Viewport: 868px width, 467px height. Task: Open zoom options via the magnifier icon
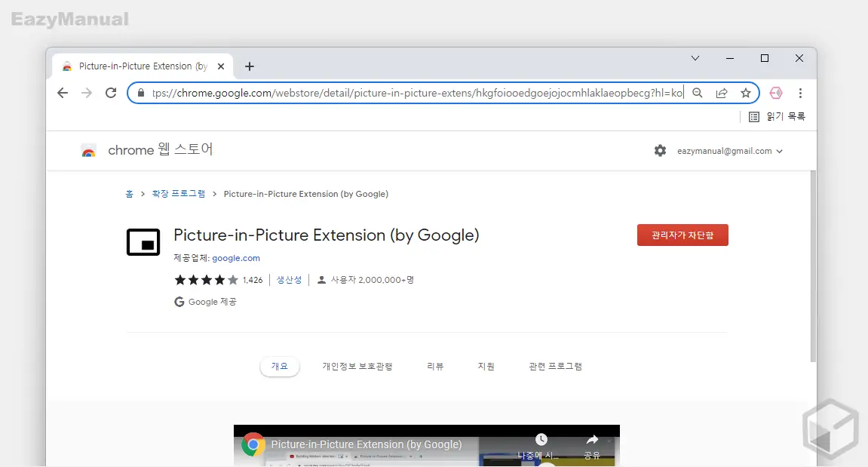tap(698, 93)
